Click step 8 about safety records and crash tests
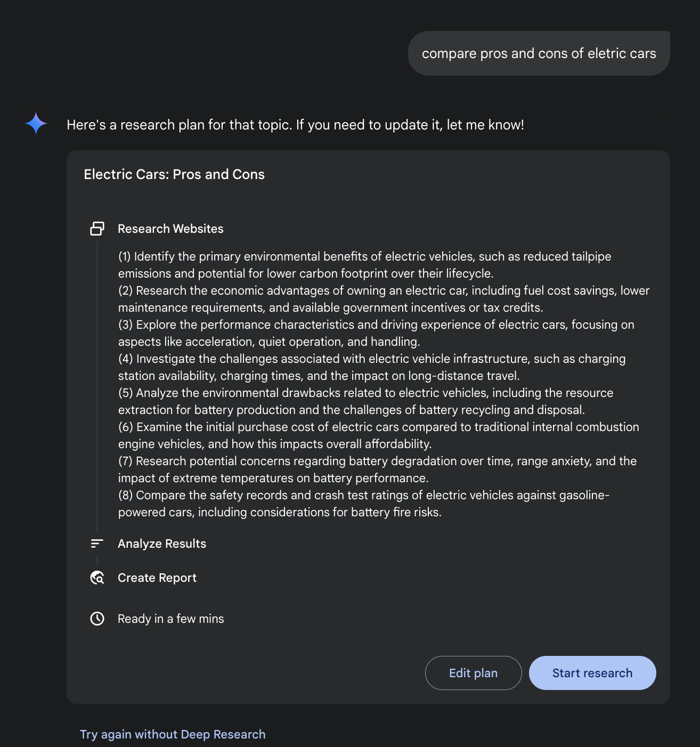Screen dimensions: 700x747 click(x=364, y=504)
